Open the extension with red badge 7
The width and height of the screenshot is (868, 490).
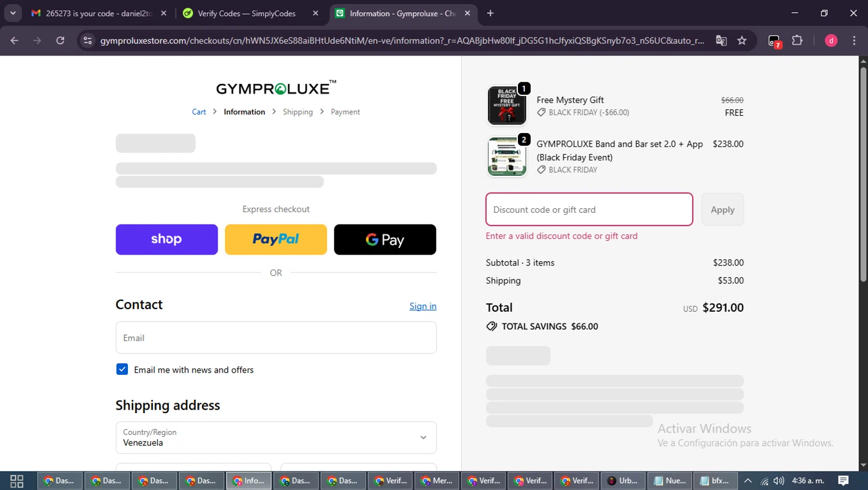(x=774, y=41)
